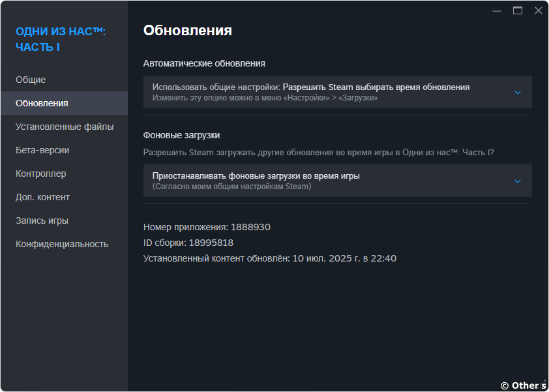
Task: Click the Автоматические обновления label
Action: coord(204,63)
